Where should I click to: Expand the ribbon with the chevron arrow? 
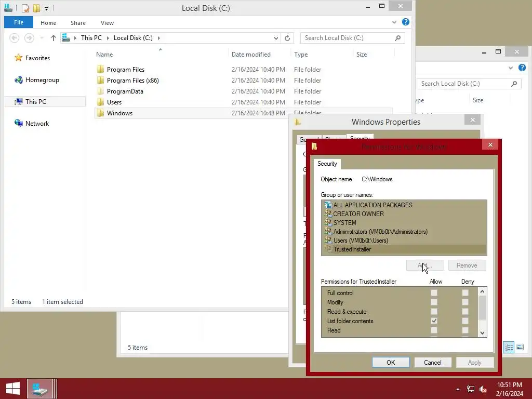pyautogui.click(x=394, y=22)
